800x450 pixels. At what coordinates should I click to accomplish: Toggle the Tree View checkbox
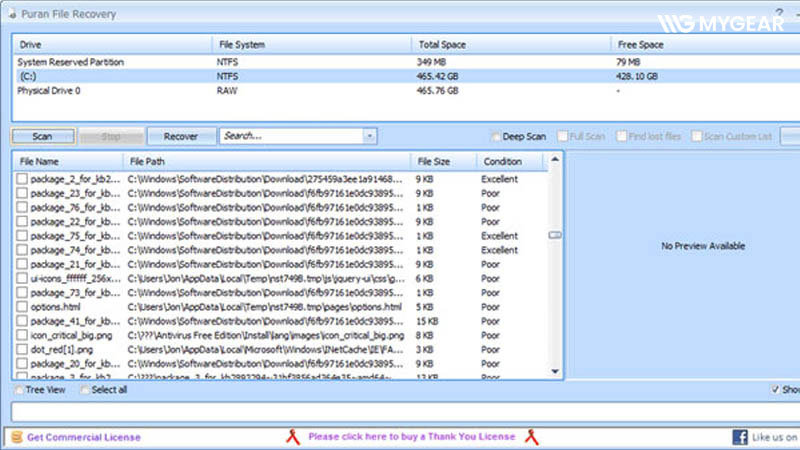point(20,390)
